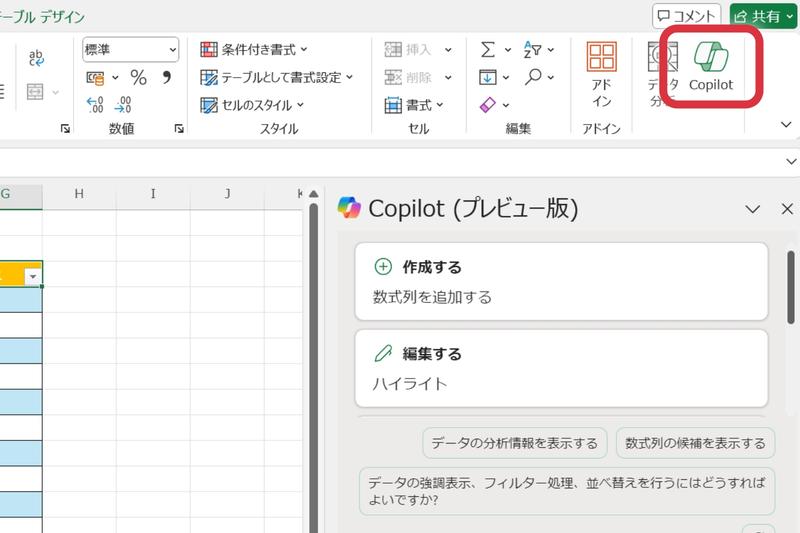Click the Copilot pane scrollbar
Viewport: 800px width, 533px height.
[791, 287]
